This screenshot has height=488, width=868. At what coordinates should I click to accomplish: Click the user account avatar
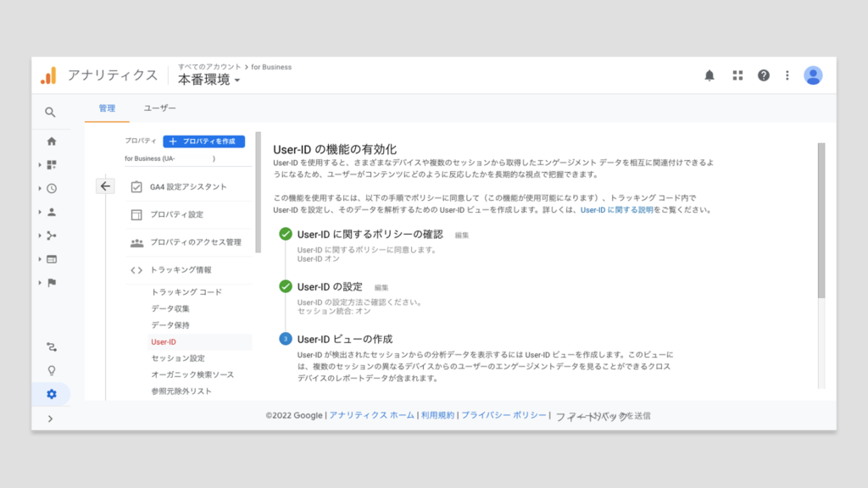813,75
